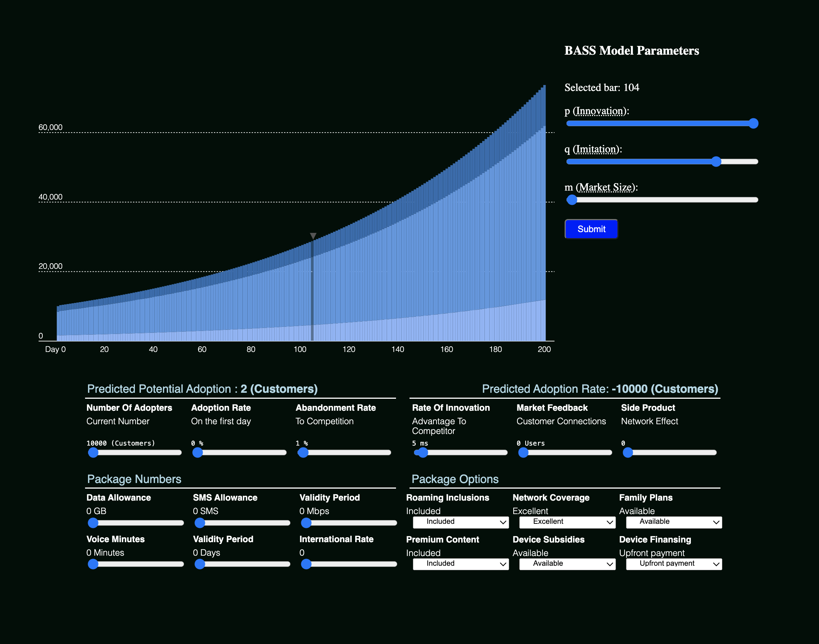Set the Market Feedback slider
Screen dimensions: 819x644
(x=565, y=452)
